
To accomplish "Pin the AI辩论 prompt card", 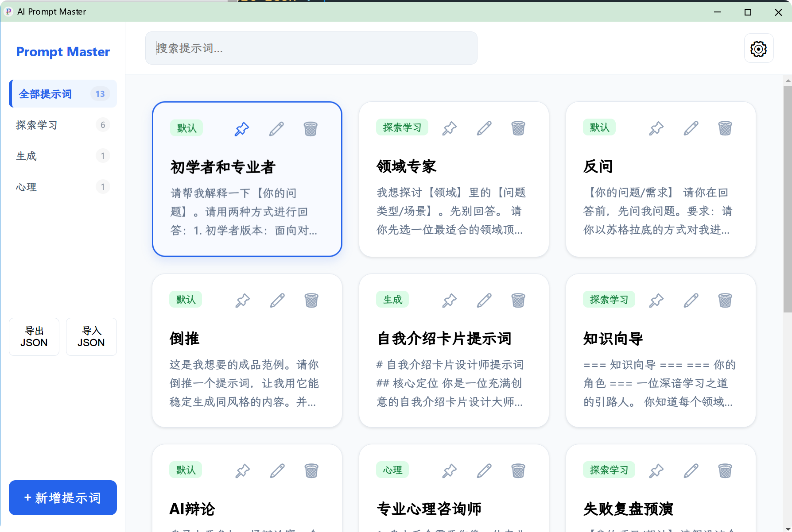I will 243,471.
